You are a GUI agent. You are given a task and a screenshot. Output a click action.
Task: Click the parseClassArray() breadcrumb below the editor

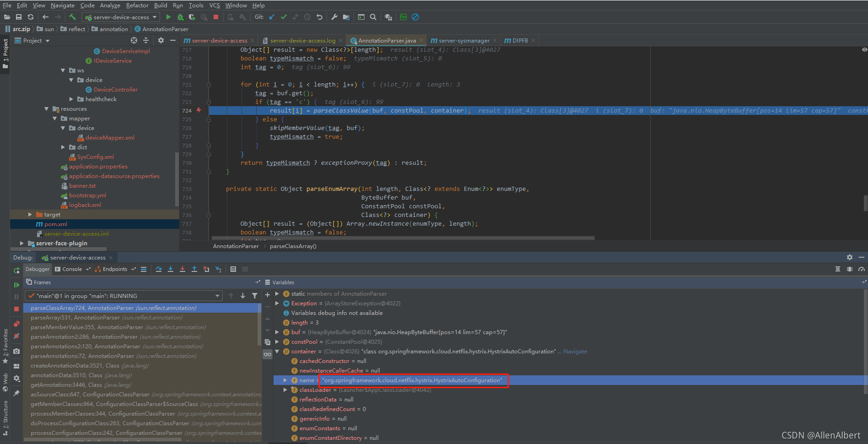click(293, 246)
